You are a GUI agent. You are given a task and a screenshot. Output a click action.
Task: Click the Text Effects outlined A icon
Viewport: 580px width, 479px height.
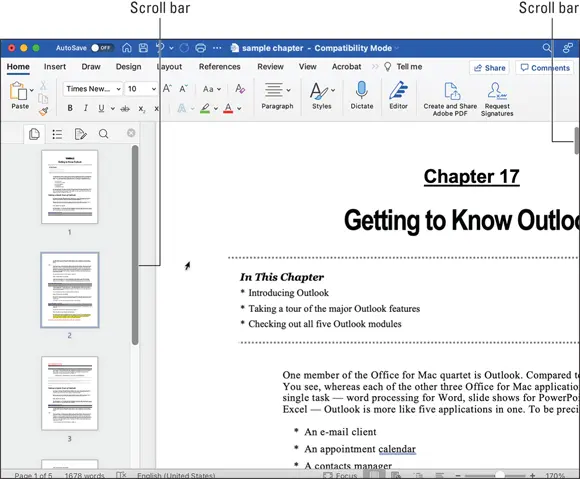click(182, 108)
